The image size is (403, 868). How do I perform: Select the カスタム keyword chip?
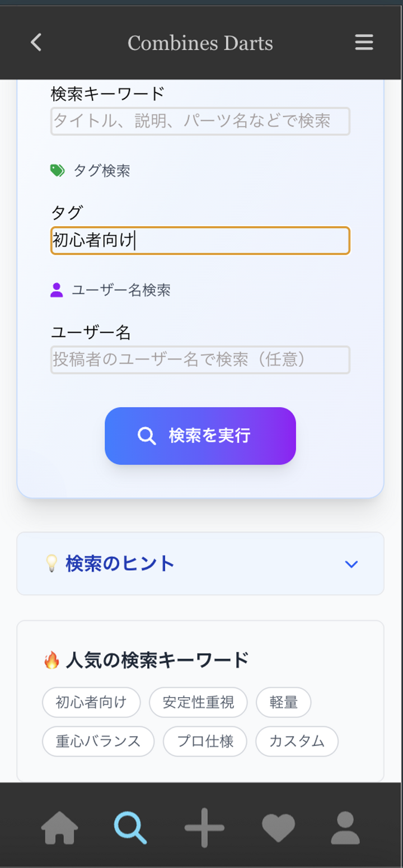click(297, 741)
